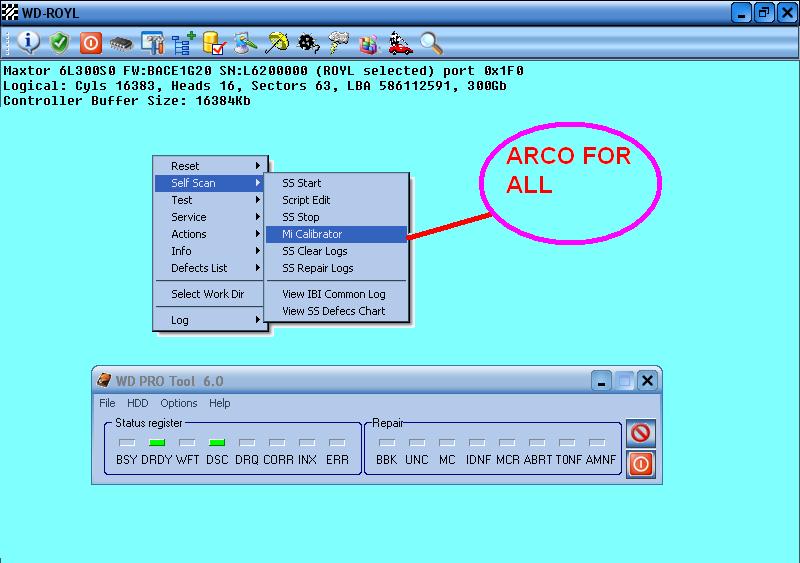This screenshot has height=563, width=800.
Task: Choose Script Edit menu item
Action: coord(337,200)
